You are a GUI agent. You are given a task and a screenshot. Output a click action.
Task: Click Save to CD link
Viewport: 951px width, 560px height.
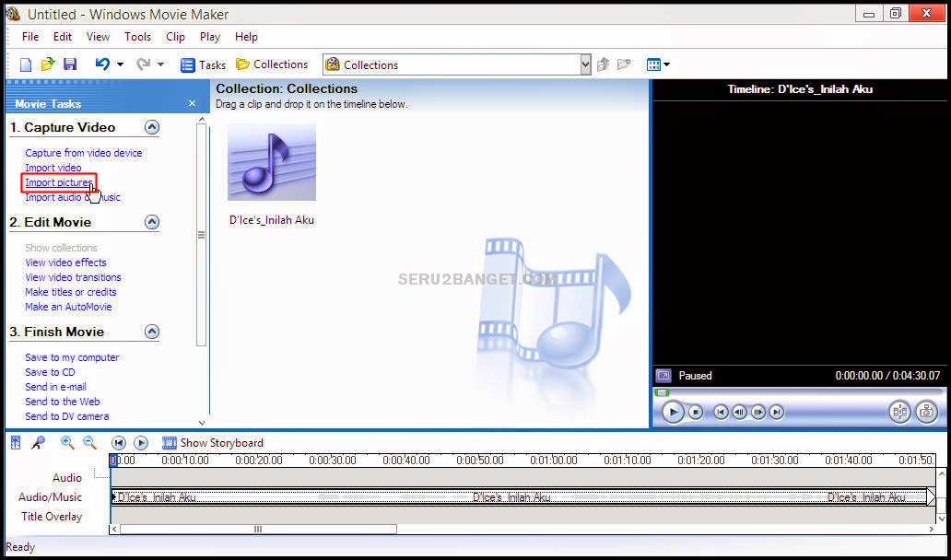pyautogui.click(x=51, y=372)
